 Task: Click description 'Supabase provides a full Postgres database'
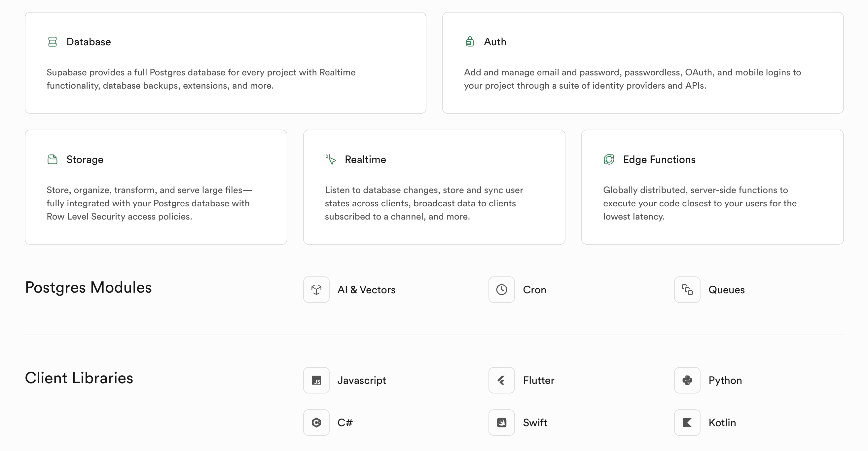[201, 79]
